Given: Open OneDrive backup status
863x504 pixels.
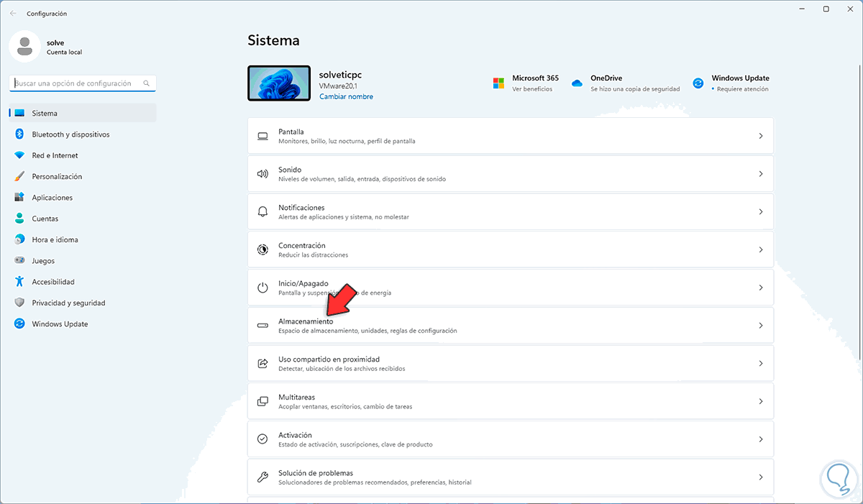Looking at the screenshot, I should pyautogui.click(x=625, y=83).
